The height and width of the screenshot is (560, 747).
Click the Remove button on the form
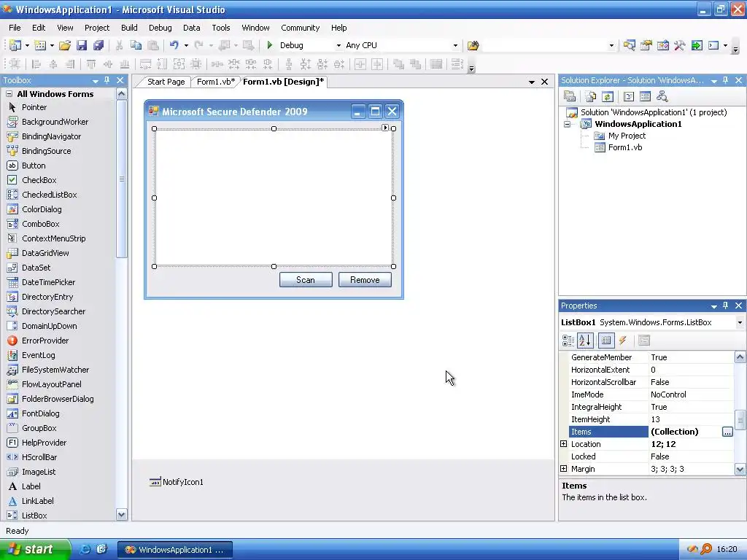pyautogui.click(x=365, y=280)
